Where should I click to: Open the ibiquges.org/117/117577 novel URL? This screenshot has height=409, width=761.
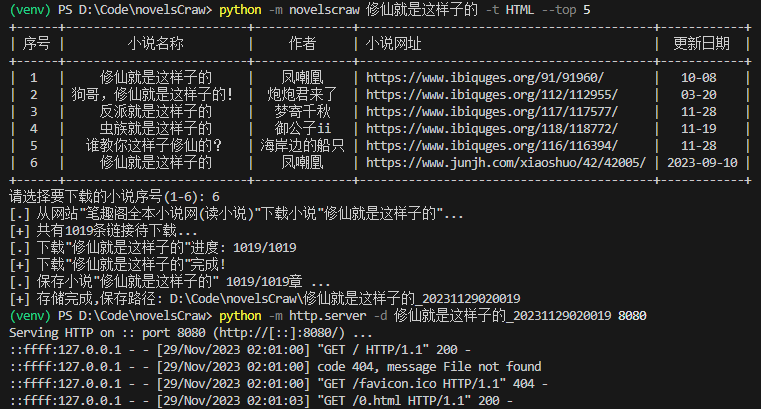(x=492, y=112)
